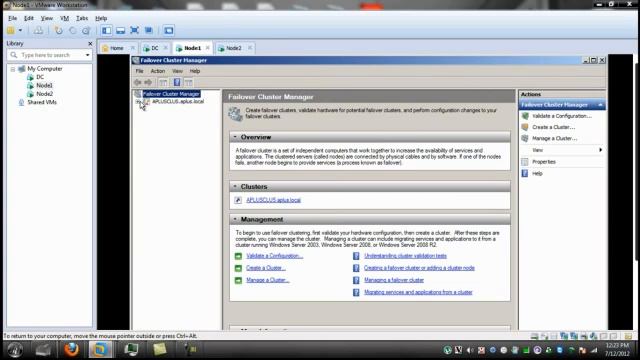The height and width of the screenshot is (360, 640).
Task: Click Create a Cluster link in Management
Action: tap(266, 268)
